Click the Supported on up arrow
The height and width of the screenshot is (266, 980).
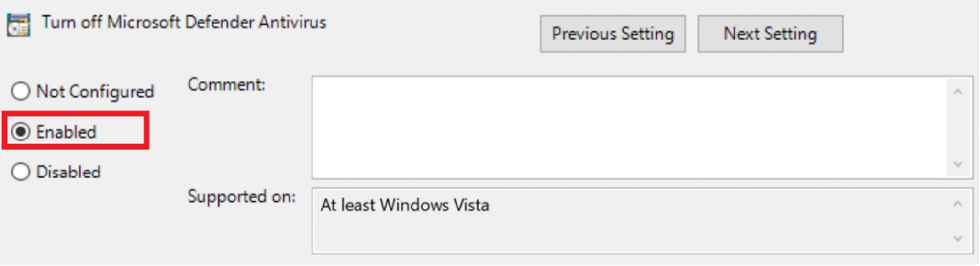958,204
